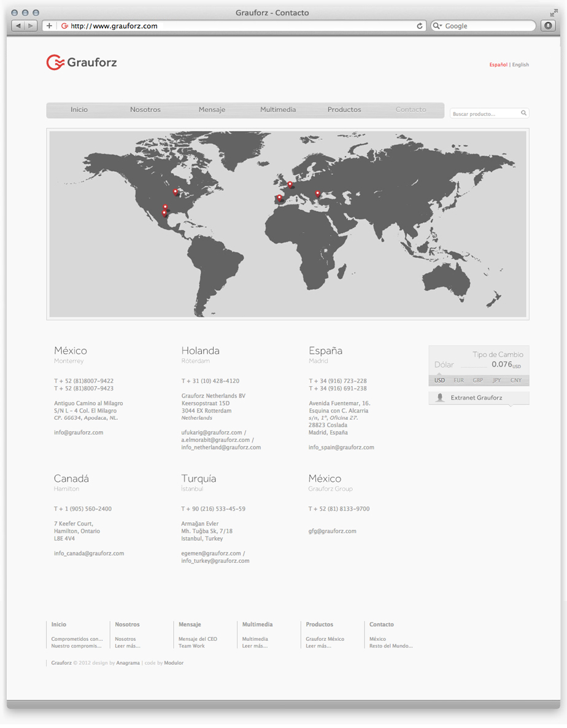Select the GBP currency tab
Viewport: 567px width, 728px height.
coord(478,380)
